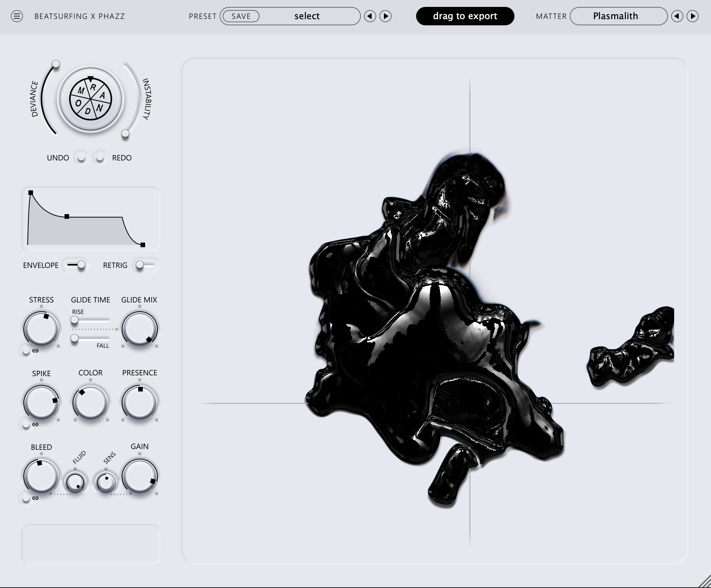This screenshot has height=588, width=711.
Task: Click the small SENS knob
Action: 106,482
